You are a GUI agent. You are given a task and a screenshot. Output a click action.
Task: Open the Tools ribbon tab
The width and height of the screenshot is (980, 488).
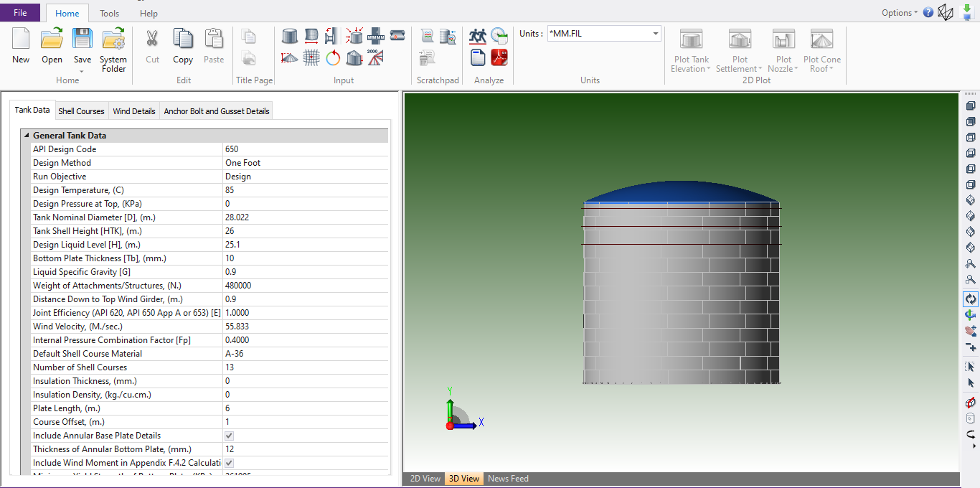pos(110,14)
